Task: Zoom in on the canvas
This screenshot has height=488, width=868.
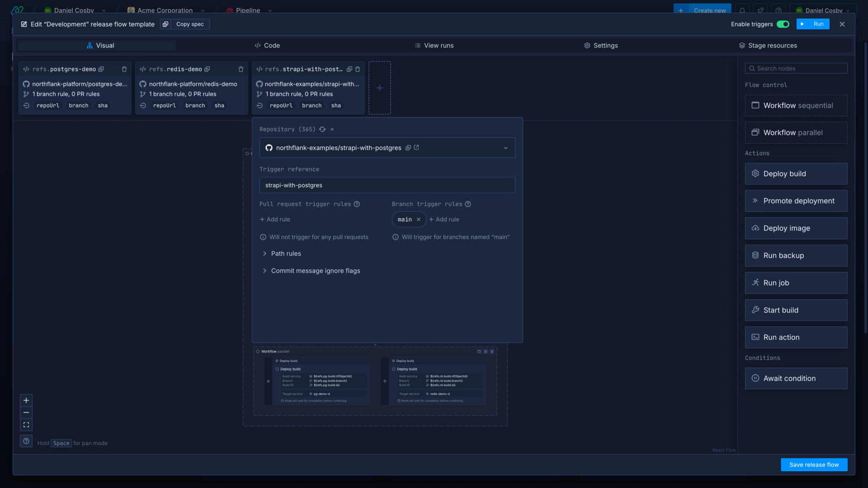Action: coord(26,400)
